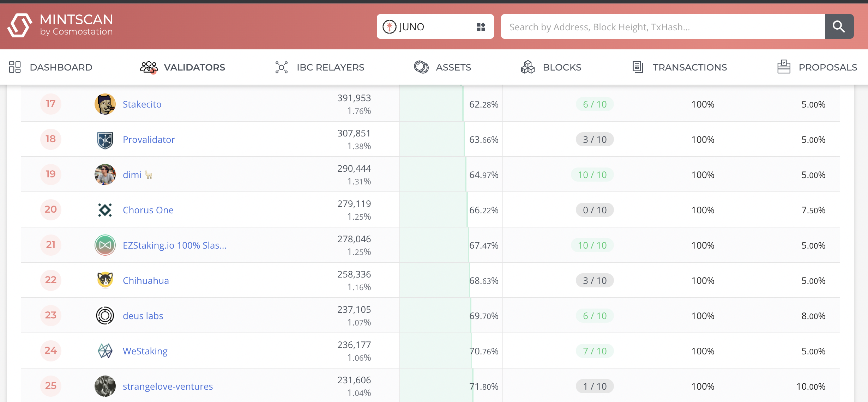
Task: Focus the address search input field
Action: tap(663, 27)
